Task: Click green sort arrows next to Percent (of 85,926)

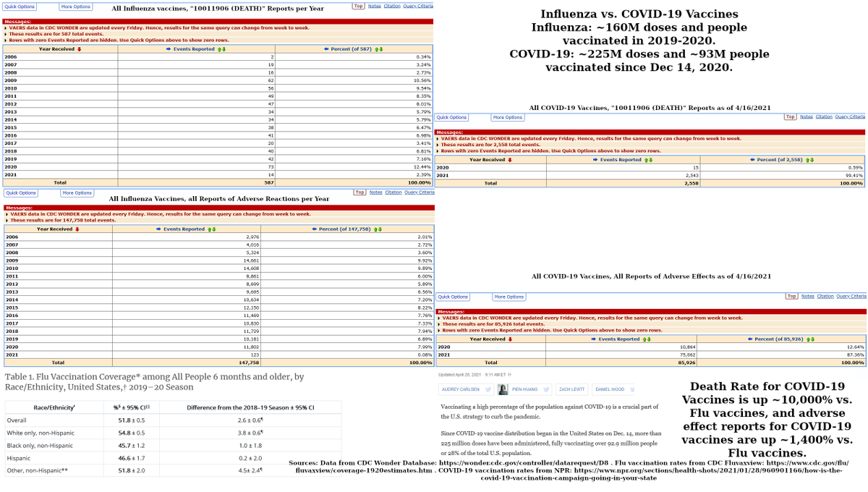Action: pyautogui.click(x=812, y=339)
